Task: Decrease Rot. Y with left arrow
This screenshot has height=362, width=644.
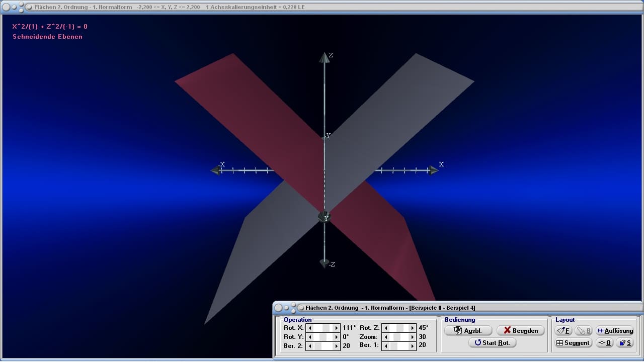Action: click(x=310, y=337)
